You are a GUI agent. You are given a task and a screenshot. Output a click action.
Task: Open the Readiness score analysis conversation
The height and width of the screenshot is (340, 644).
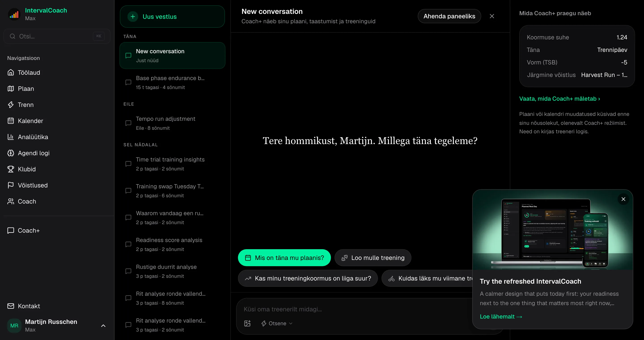(172, 244)
